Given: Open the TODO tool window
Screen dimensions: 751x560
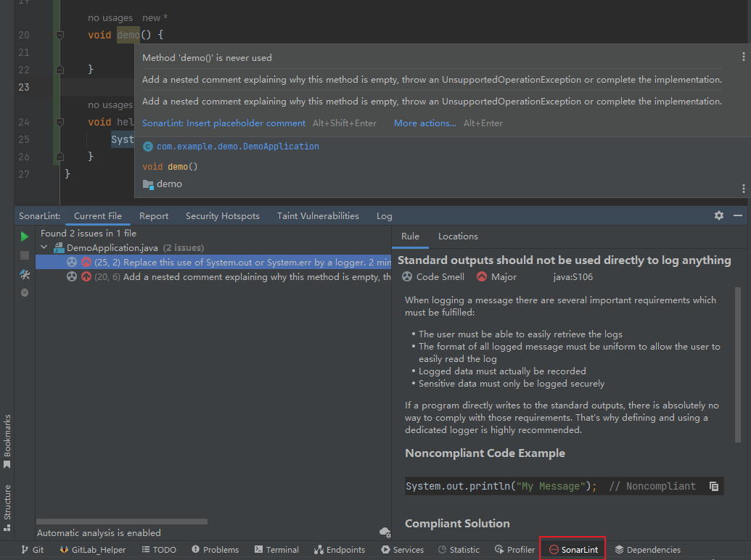Looking at the screenshot, I should coord(159,549).
